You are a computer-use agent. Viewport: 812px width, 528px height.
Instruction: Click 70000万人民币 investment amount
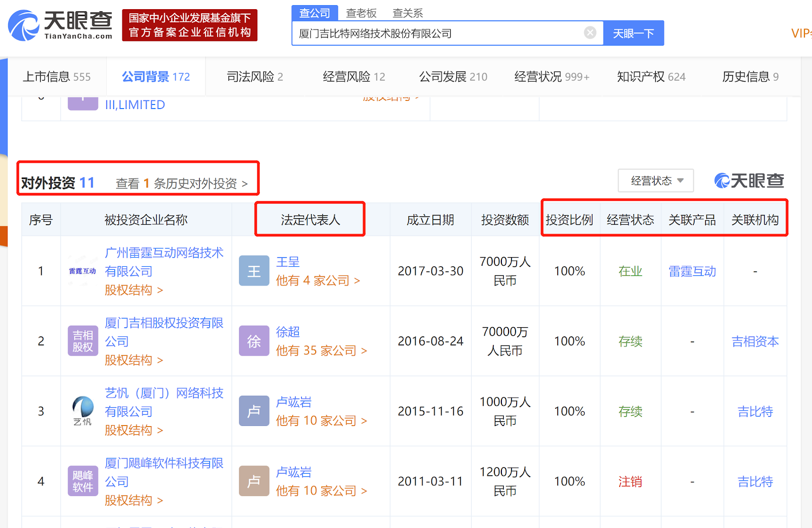click(x=505, y=341)
